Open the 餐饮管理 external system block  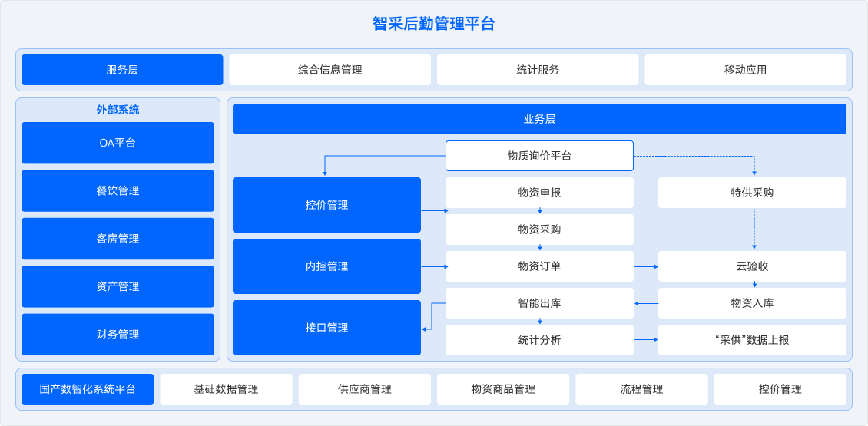(118, 190)
